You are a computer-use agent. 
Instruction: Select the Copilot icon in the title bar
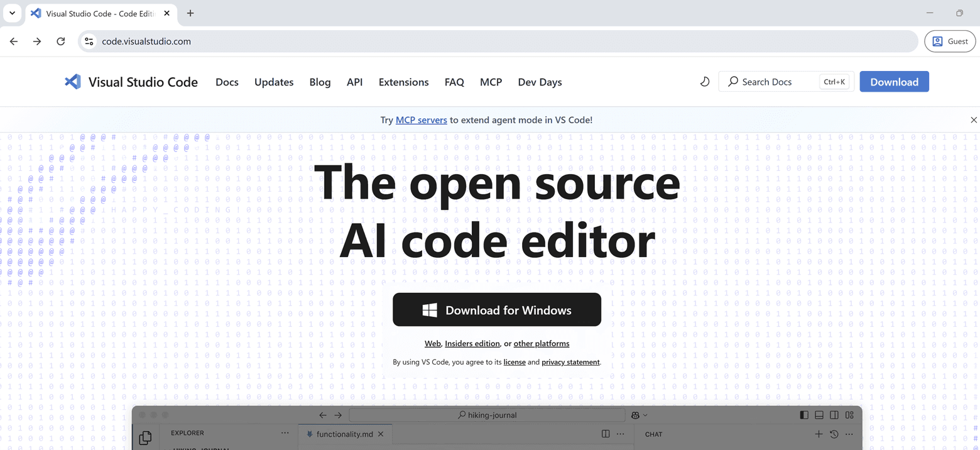[635, 415]
